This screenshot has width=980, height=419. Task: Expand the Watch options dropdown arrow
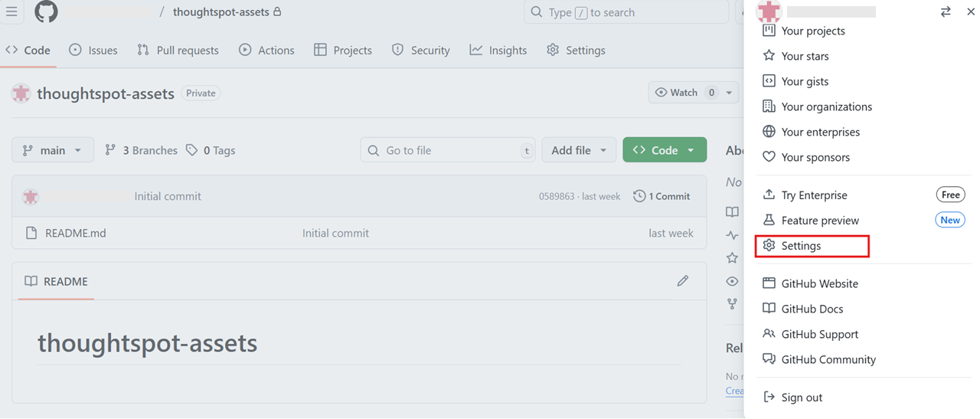coord(730,93)
